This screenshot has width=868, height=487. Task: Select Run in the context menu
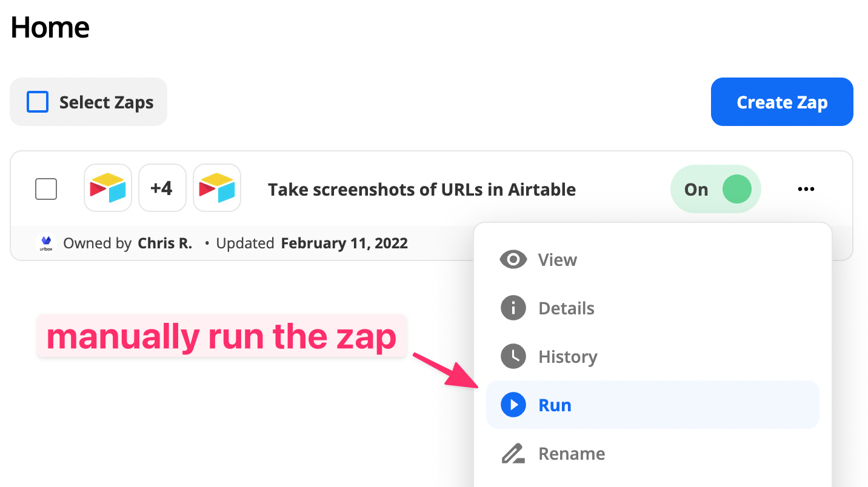click(555, 405)
